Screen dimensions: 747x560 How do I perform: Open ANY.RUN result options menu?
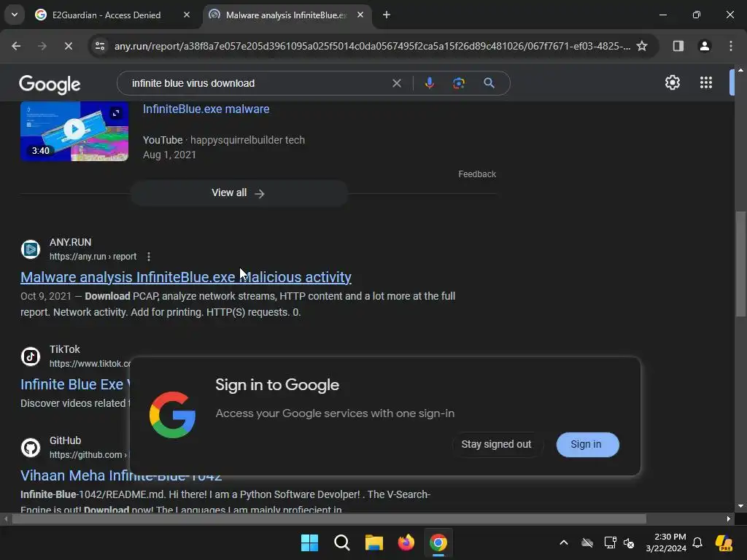[149, 257]
